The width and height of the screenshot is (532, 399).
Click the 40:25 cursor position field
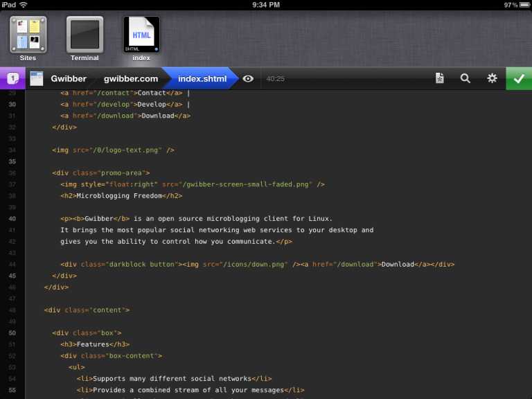point(276,79)
